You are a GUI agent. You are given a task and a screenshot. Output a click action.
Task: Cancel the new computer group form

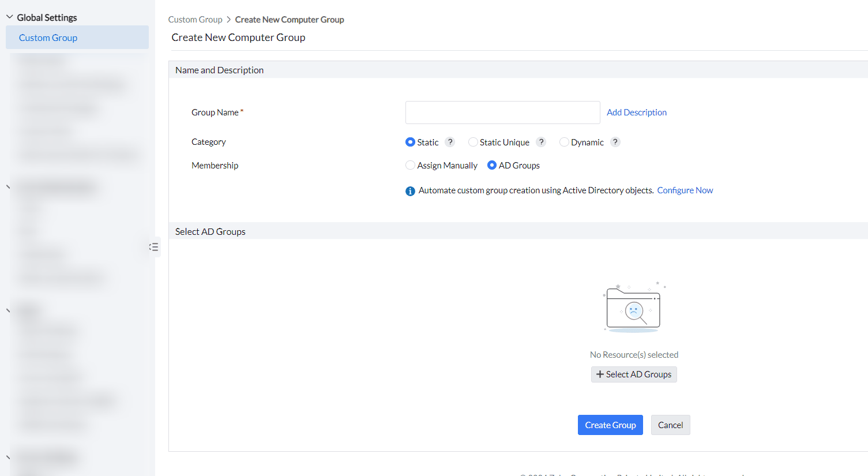[x=670, y=425]
